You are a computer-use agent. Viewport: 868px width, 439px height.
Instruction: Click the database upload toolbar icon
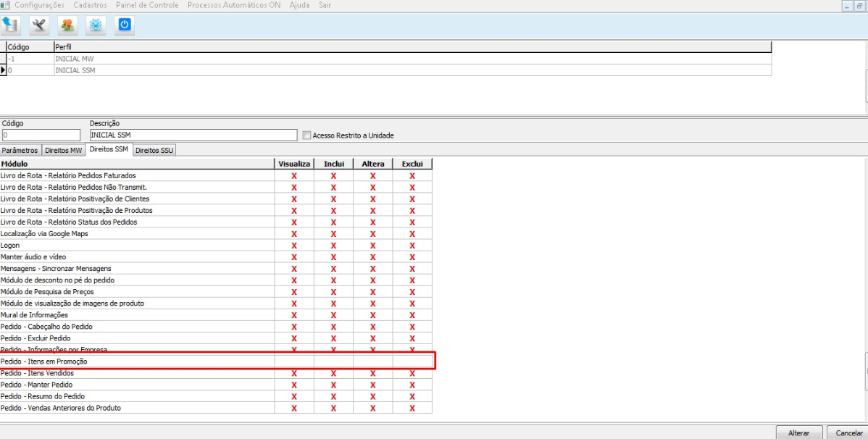11,25
